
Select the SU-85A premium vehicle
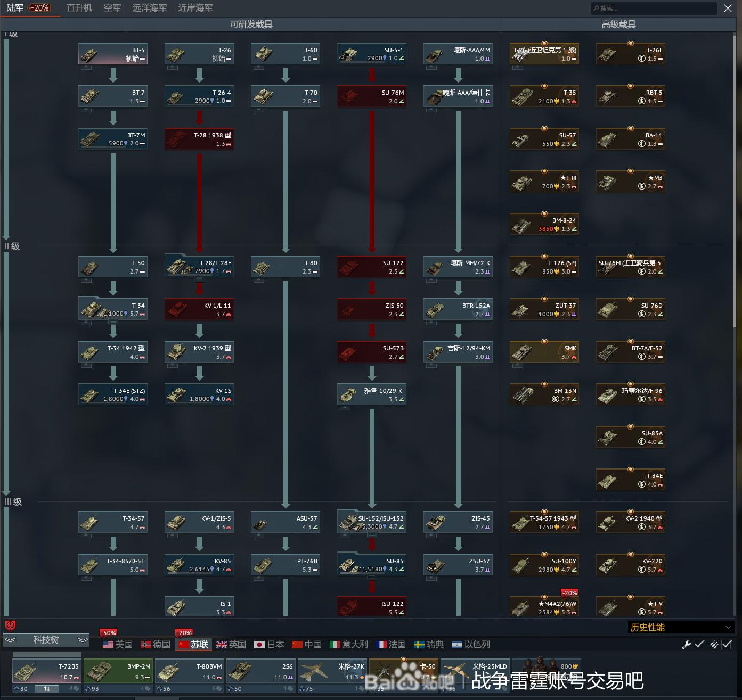click(x=631, y=437)
